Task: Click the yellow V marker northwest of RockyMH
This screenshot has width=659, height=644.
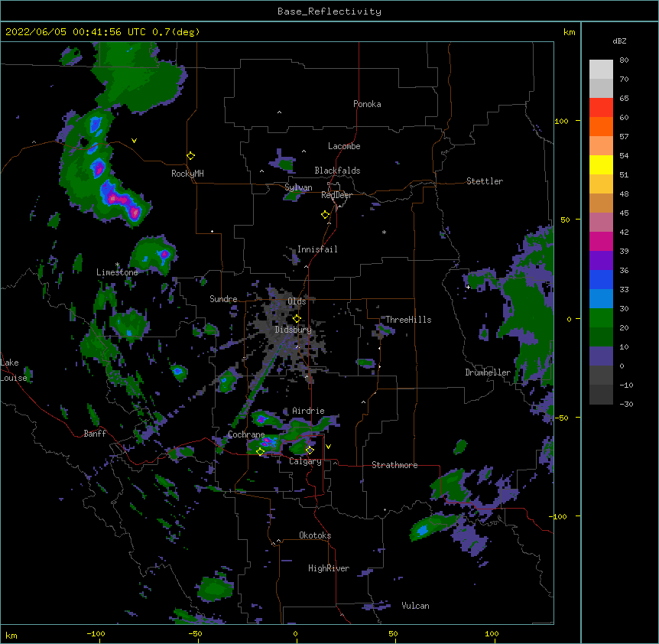Action: [134, 141]
